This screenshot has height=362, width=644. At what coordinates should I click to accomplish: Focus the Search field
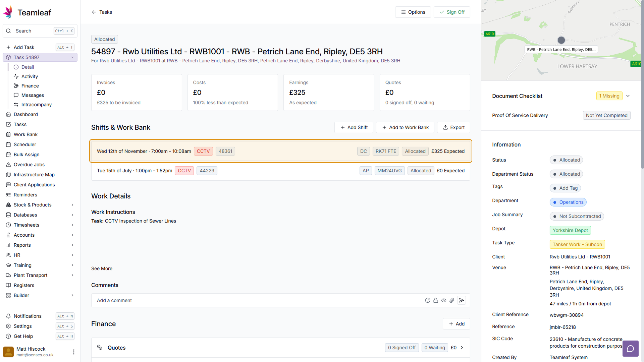(40, 31)
